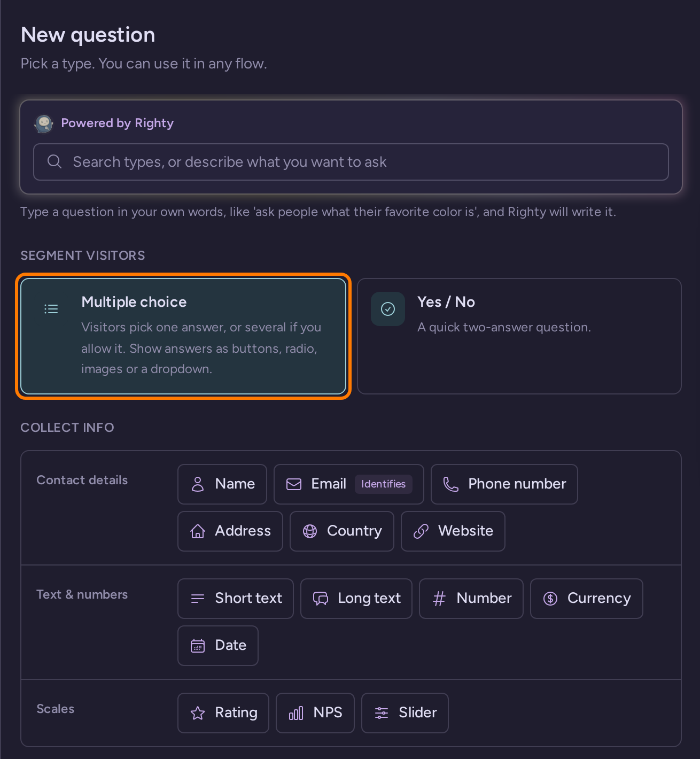700x759 pixels.
Task: Add an Email question
Action: point(349,484)
